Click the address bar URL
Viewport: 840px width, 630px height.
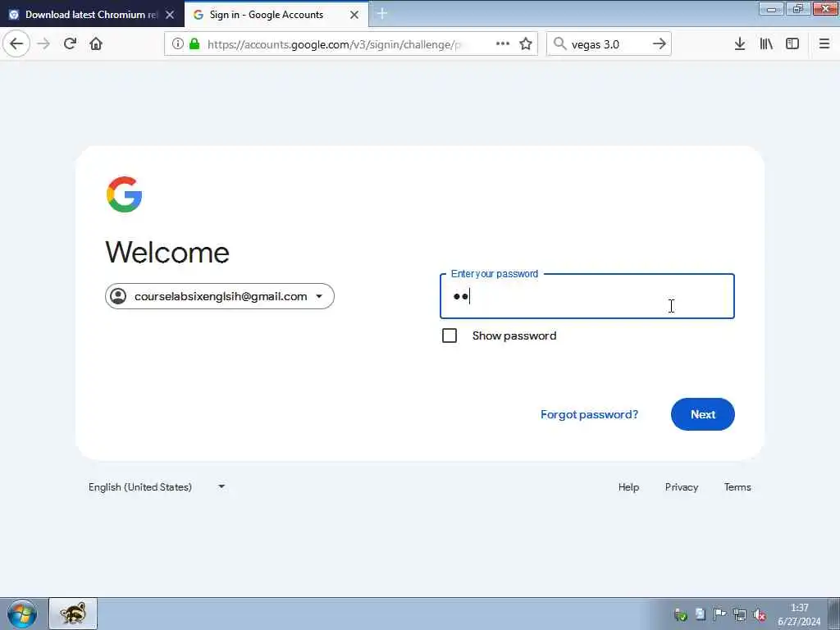[334, 44]
